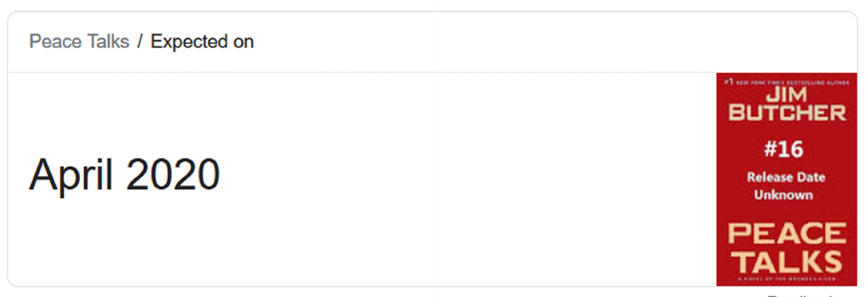Click 'BUTCHER' on the book cover
The height and width of the screenshot is (297, 868).
coord(787,112)
